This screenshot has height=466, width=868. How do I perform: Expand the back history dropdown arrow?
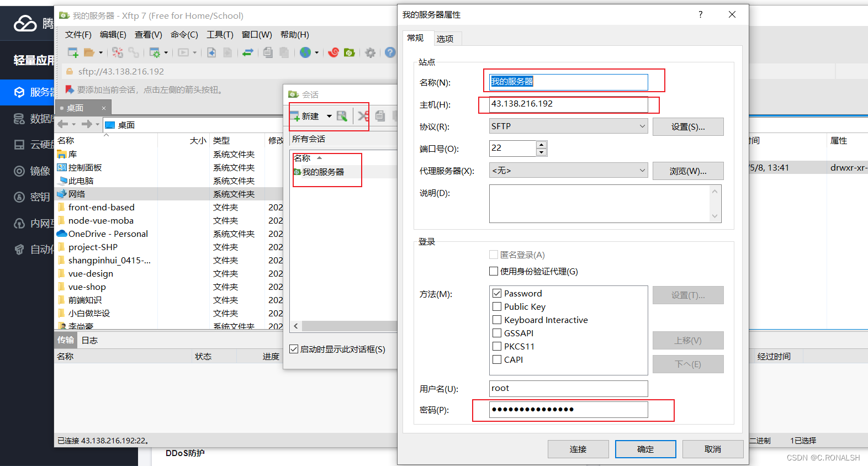point(73,124)
